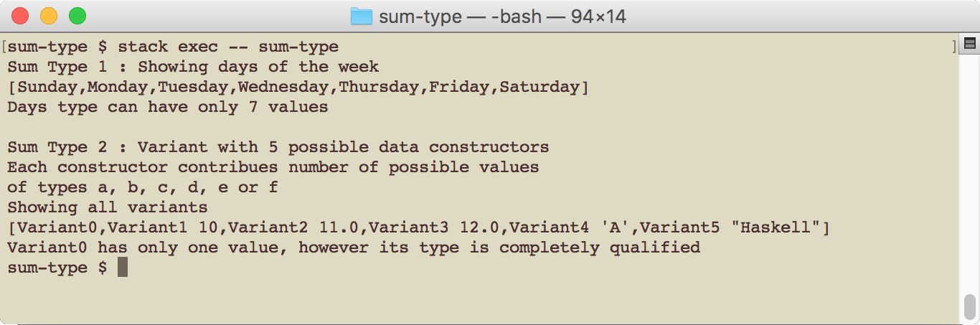Click the word Wednesday in the output
Viewport: 980px width, 325px height.
click(x=283, y=87)
